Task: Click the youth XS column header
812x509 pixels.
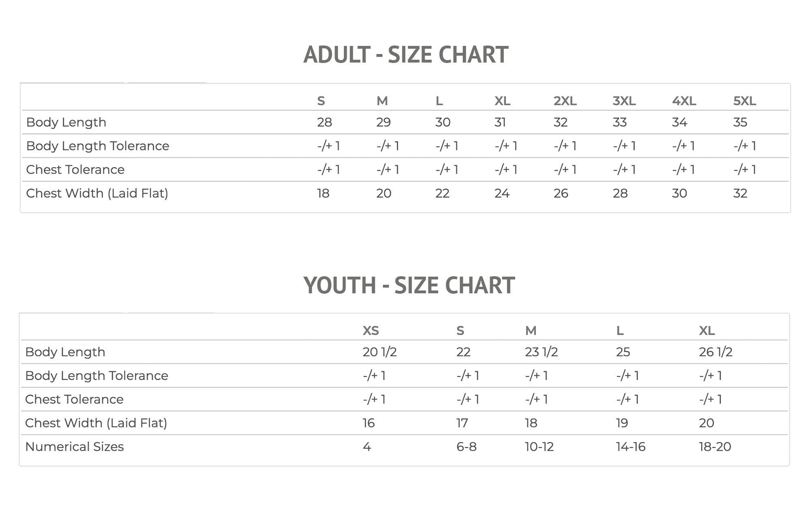Action: click(x=371, y=331)
